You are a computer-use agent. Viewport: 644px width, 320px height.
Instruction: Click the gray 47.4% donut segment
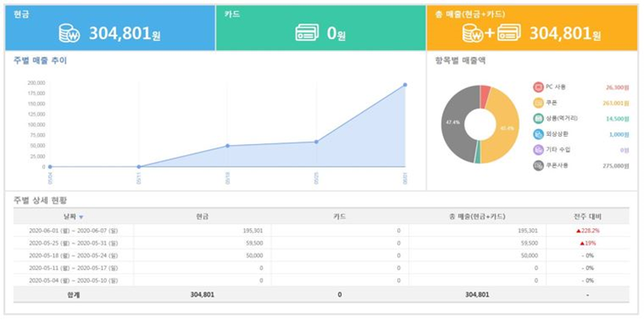point(454,122)
